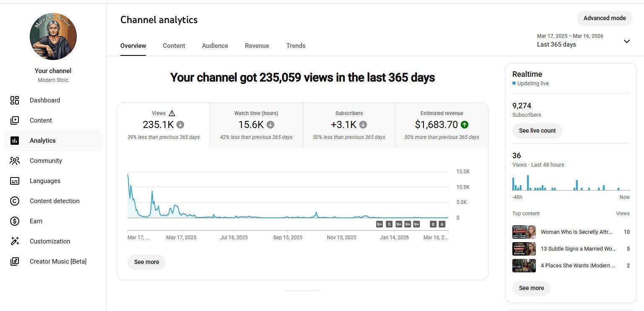The height and width of the screenshot is (311, 644).
Task: Click the green up arrow beside Estimated revenue
Action: [464, 125]
